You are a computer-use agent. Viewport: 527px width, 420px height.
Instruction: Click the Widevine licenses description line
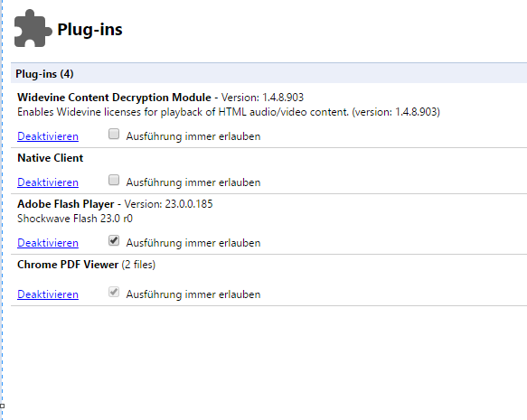[229, 112]
